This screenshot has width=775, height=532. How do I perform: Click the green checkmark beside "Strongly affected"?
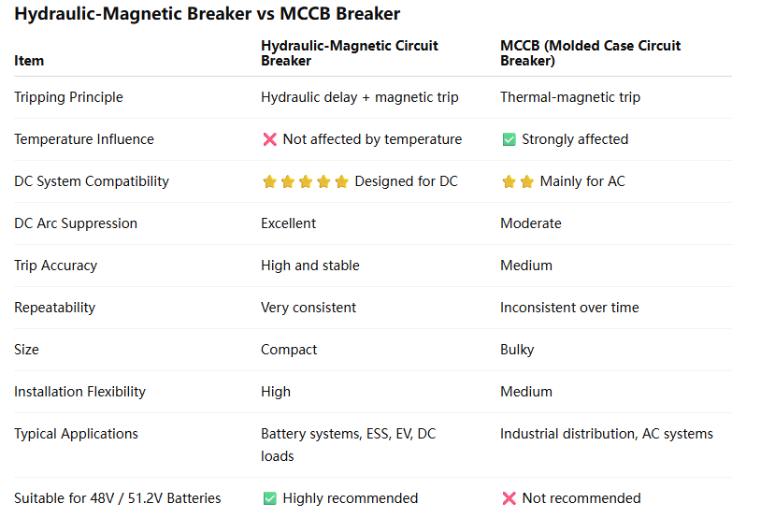pos(509,139)
